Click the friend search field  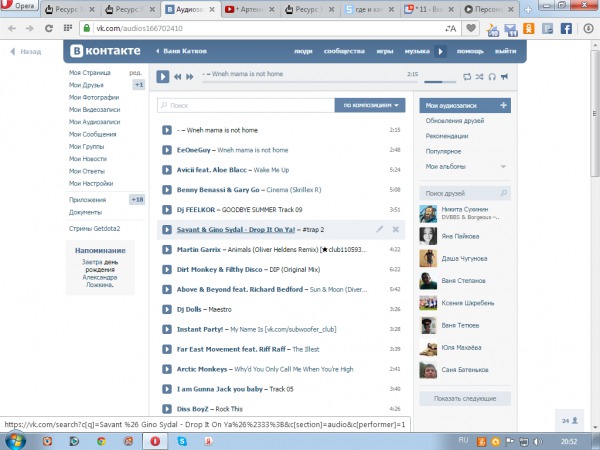(465, 193)
